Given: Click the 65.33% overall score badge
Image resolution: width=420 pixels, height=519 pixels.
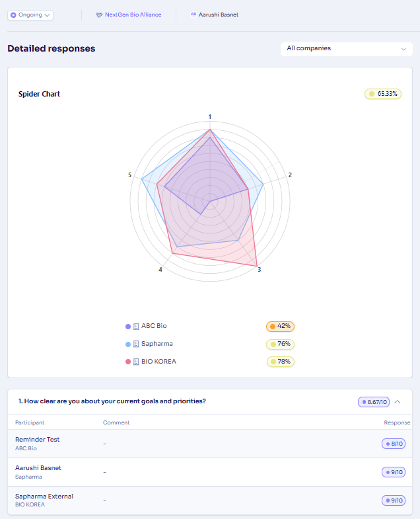Looking at the screenshot, I should (383, 94).
